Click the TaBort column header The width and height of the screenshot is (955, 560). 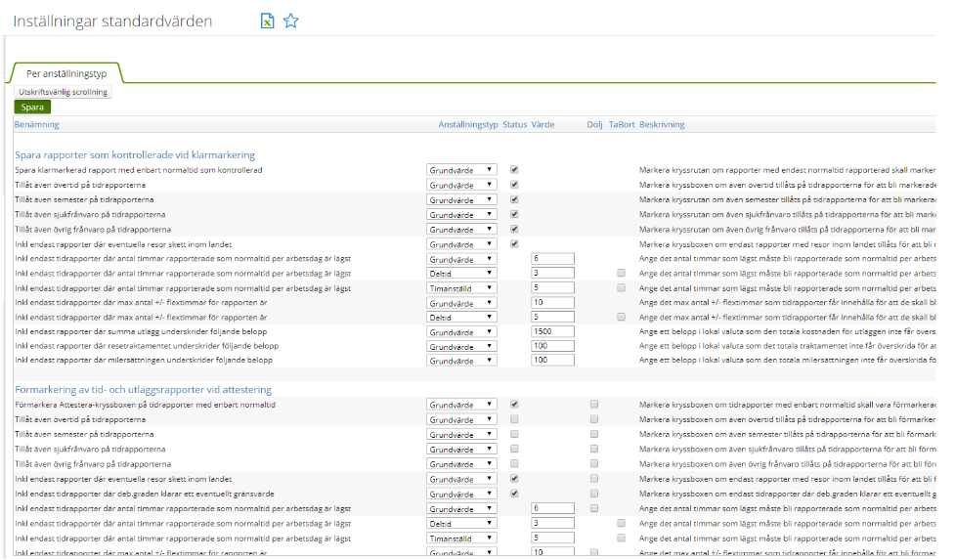[622, 125]
